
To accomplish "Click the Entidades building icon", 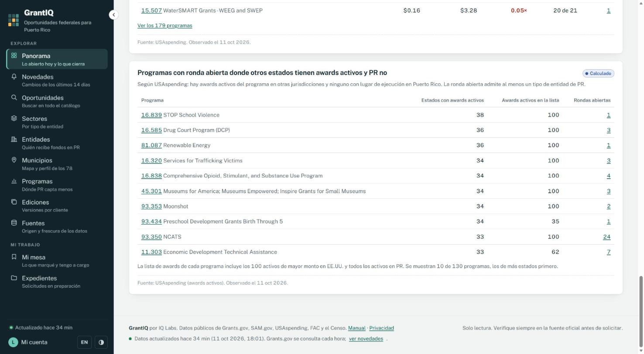I will (x=14, y=139).
